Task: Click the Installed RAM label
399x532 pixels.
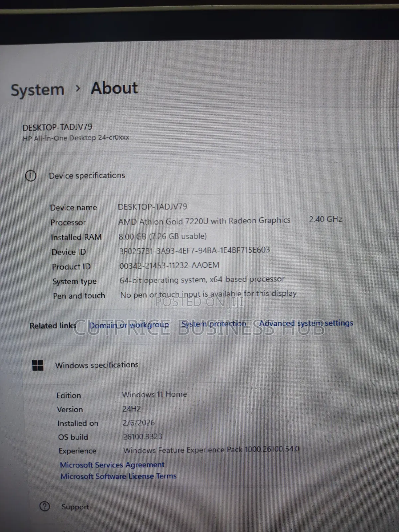Action: [76, 237]
